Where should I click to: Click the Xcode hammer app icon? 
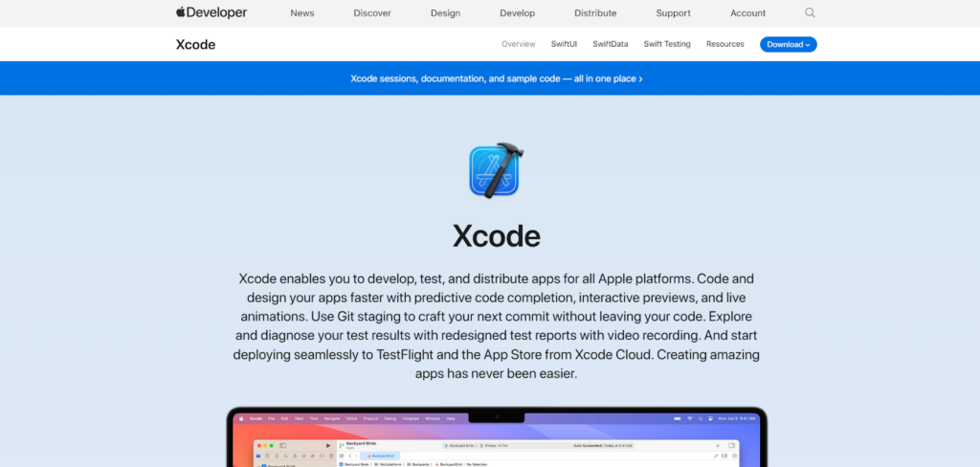tap(497, 170)
